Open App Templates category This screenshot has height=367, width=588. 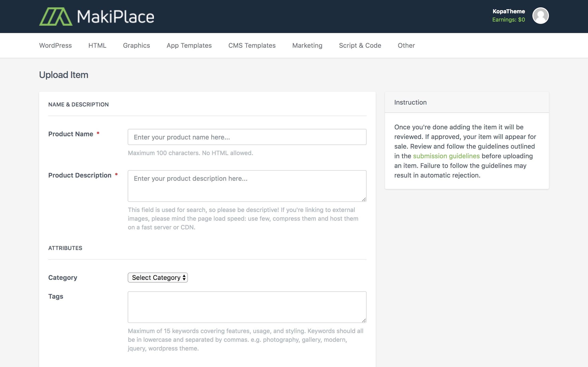pos(189,45)
